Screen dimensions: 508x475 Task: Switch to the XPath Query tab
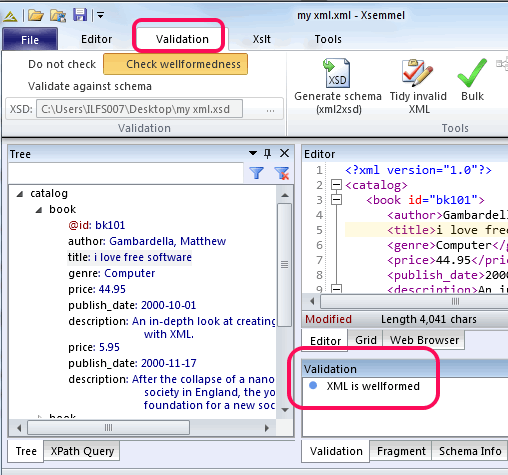82,451
